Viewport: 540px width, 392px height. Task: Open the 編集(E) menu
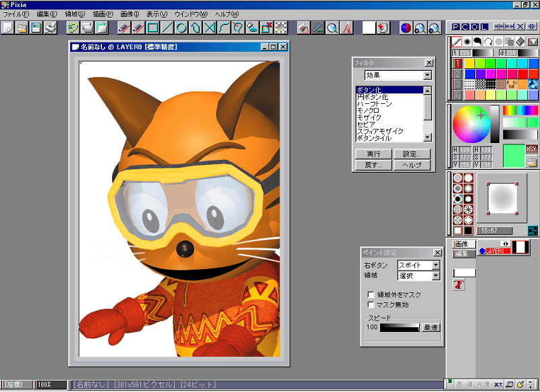click(47, 14)
